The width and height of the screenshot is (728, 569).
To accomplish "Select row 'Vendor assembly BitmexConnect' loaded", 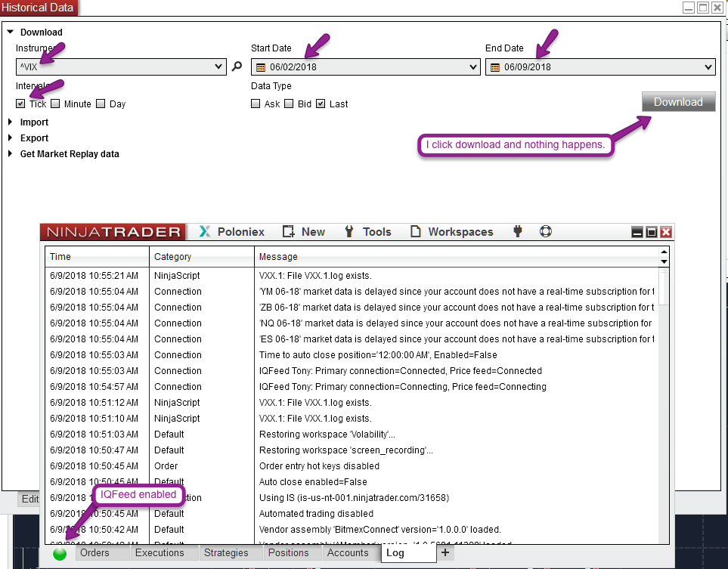I will point(352,530).
